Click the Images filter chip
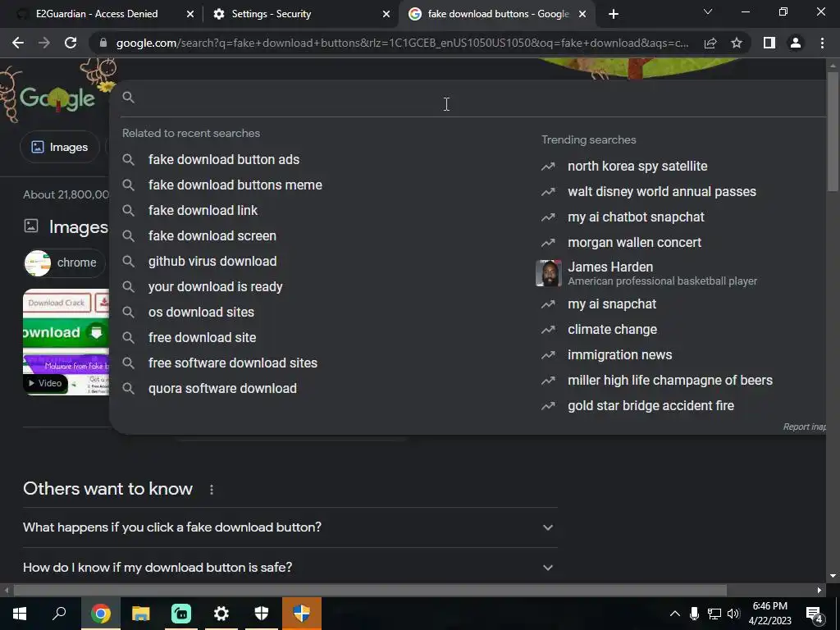 click(59, 147)
